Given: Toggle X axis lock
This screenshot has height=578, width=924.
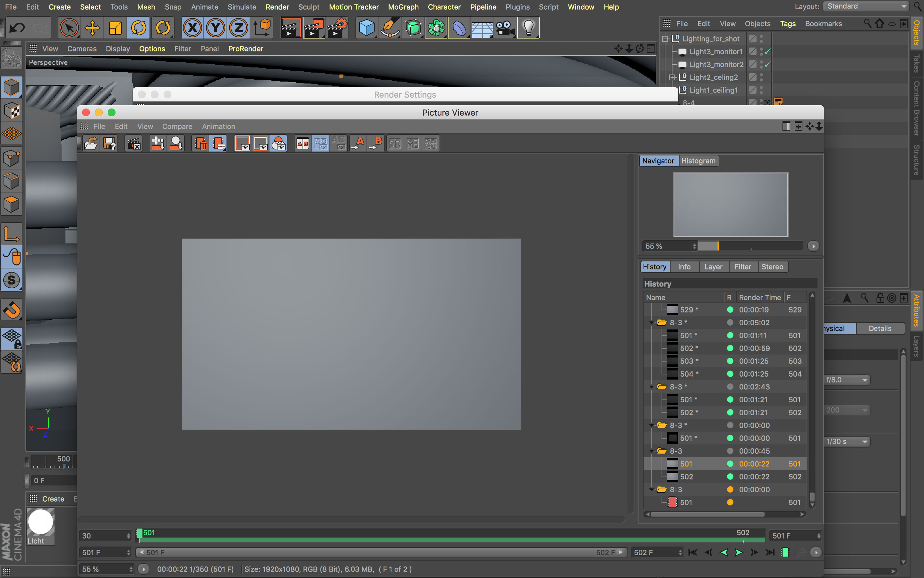Looking at the screenshot, I should coord(193,28).
